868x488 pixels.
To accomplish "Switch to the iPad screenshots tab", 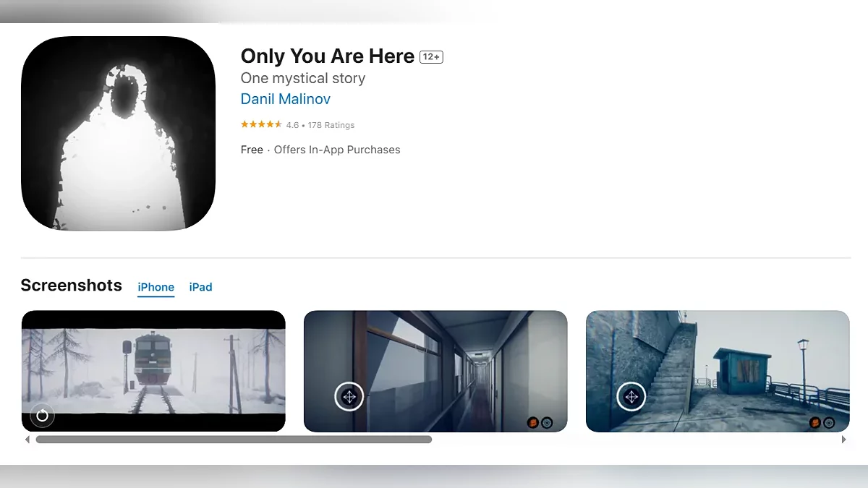I will pyautogui.click(x=200, y=287).
